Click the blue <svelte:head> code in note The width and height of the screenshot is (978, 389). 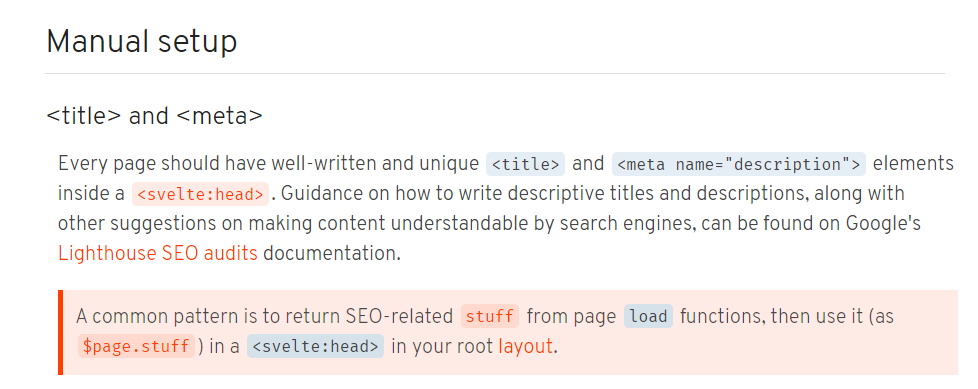(315, 346)
